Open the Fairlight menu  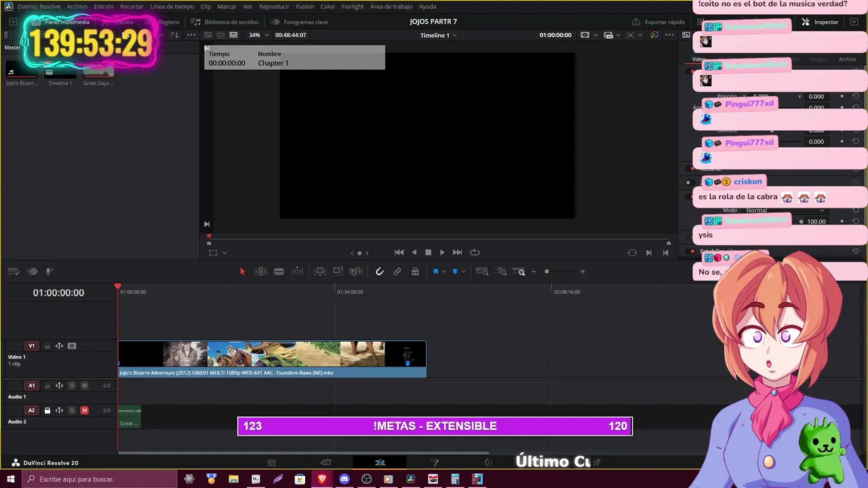point(353,6)
